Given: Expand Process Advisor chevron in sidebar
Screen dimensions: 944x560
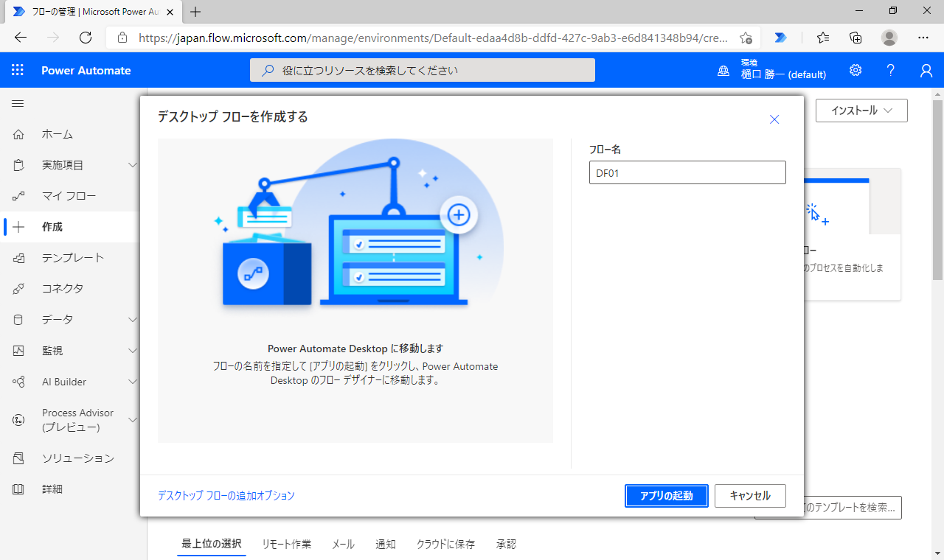Looking at the screenshot, I should (133, 420).
